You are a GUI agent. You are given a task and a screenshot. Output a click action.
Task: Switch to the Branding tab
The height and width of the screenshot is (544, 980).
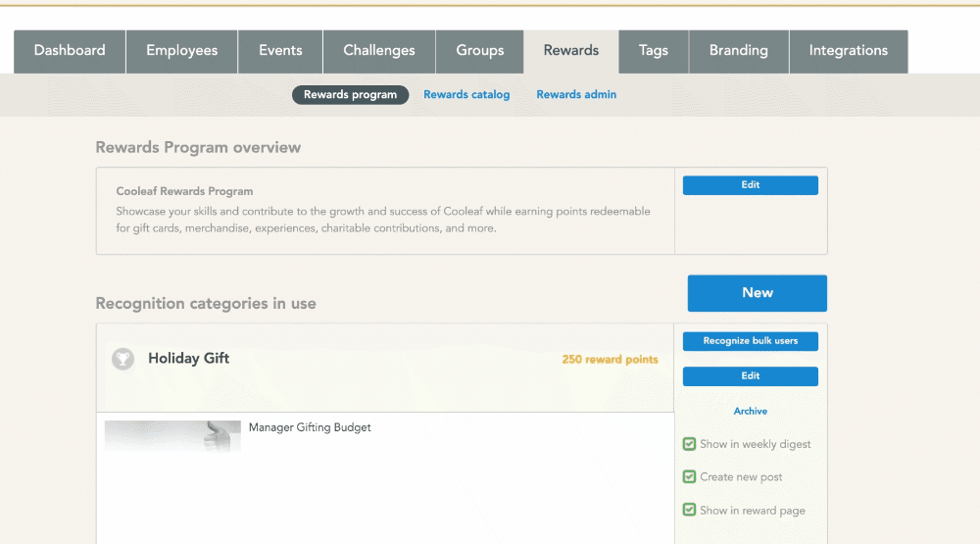coord(739,51)
